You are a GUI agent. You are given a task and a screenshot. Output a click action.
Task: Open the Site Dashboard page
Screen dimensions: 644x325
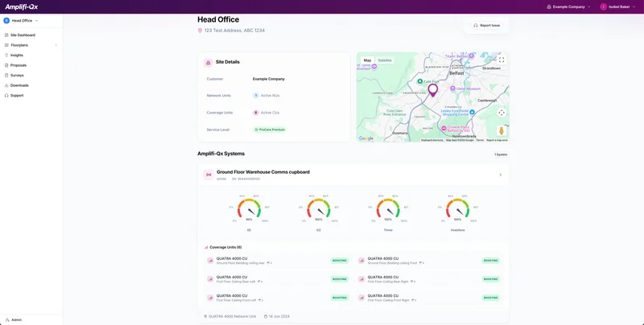pyautogui.click(x=23, y=35)
